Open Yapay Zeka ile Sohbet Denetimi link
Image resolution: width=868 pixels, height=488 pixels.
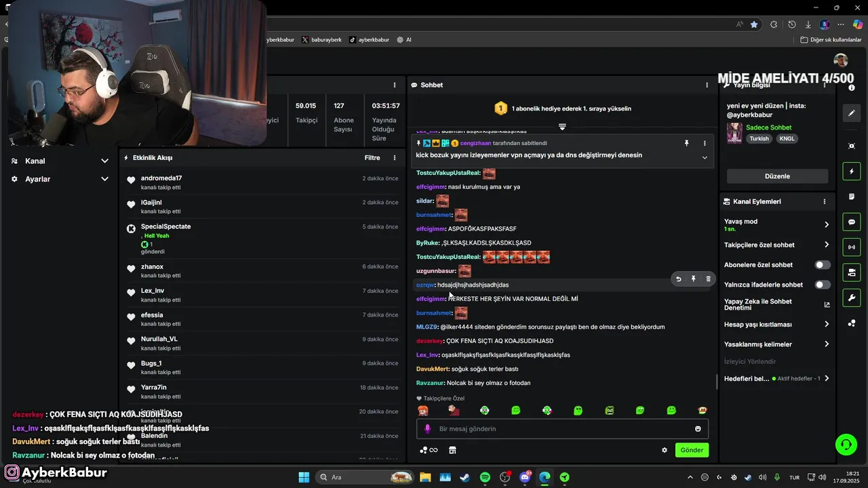777,304
